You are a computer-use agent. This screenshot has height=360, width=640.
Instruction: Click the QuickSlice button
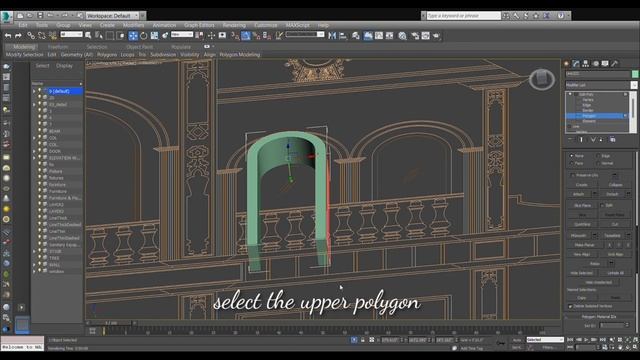point(582,224)
